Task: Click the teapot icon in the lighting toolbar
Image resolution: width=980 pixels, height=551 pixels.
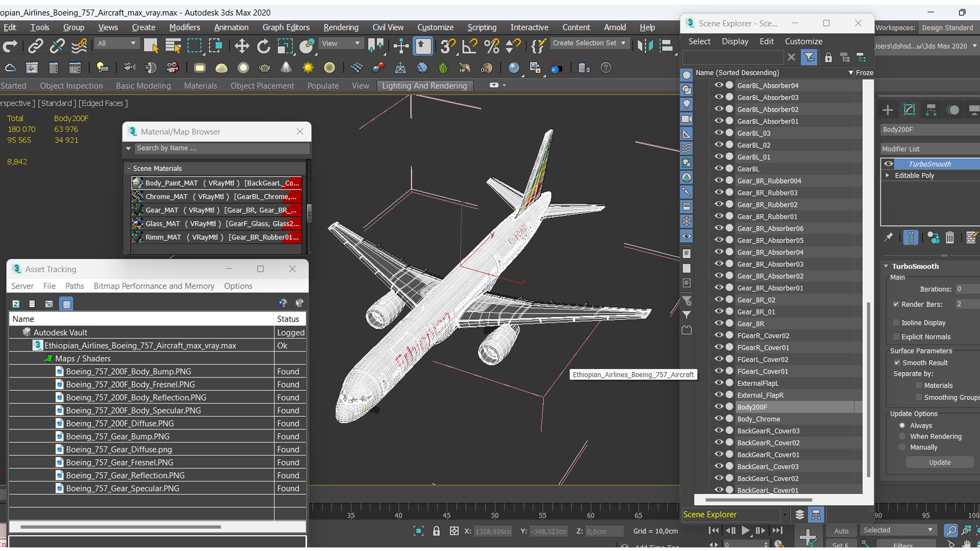Action: [264, 68]
